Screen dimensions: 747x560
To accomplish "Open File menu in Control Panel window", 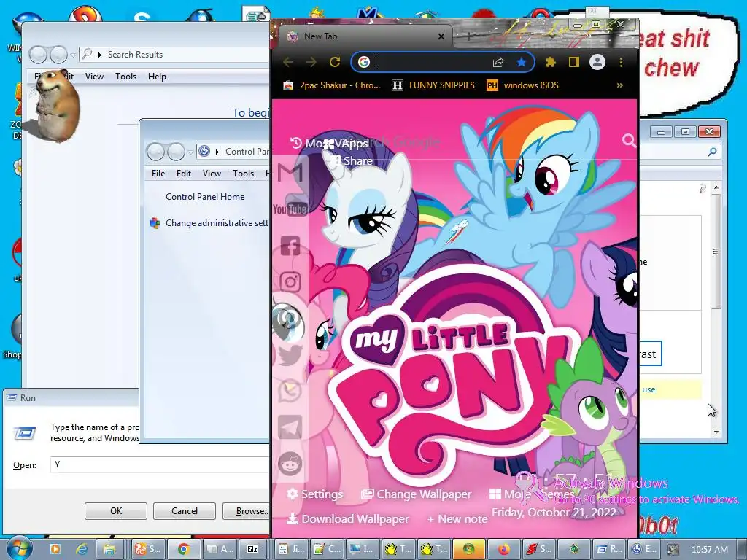I will [158, 174].
